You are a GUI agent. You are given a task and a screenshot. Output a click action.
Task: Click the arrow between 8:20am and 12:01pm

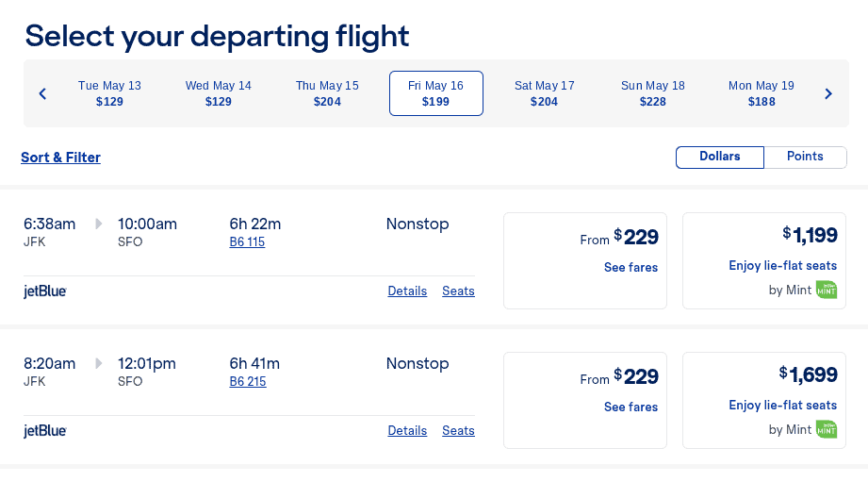click(x=99, y=363)
